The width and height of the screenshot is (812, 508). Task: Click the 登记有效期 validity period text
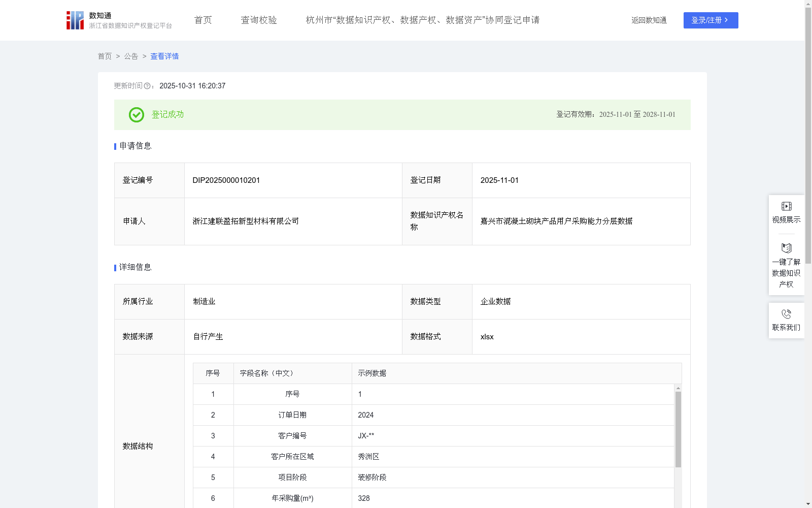pyautogui.click(x=616, y=115)
